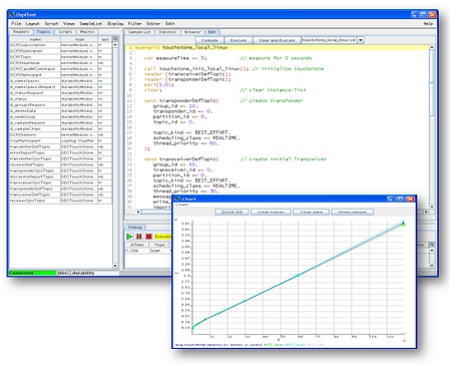The height and width of the screenshot is (367, 451).
Task: Open the Macros tab
Action: [87, 32]
